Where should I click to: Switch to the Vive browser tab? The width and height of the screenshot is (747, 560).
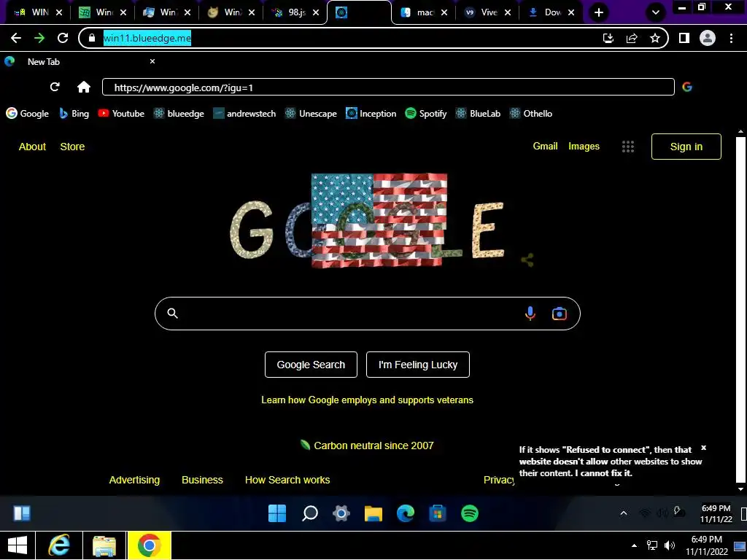point(487,12)
